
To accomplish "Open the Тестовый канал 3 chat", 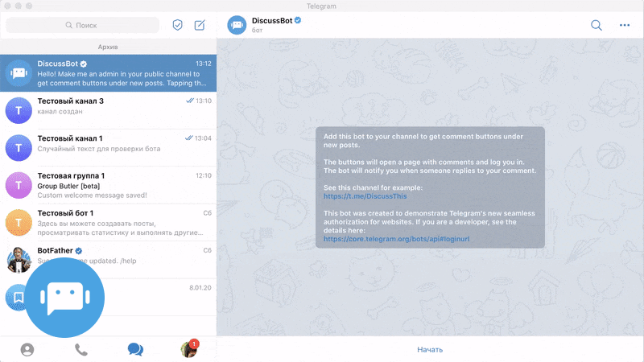I will [108, 110].
